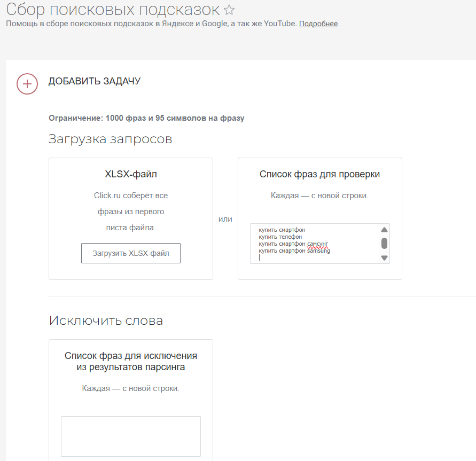Click the "Исключить слова" section heading
The height and width of the screenshot is (461, 476).
pyautogui.click(x=106, y=321)
